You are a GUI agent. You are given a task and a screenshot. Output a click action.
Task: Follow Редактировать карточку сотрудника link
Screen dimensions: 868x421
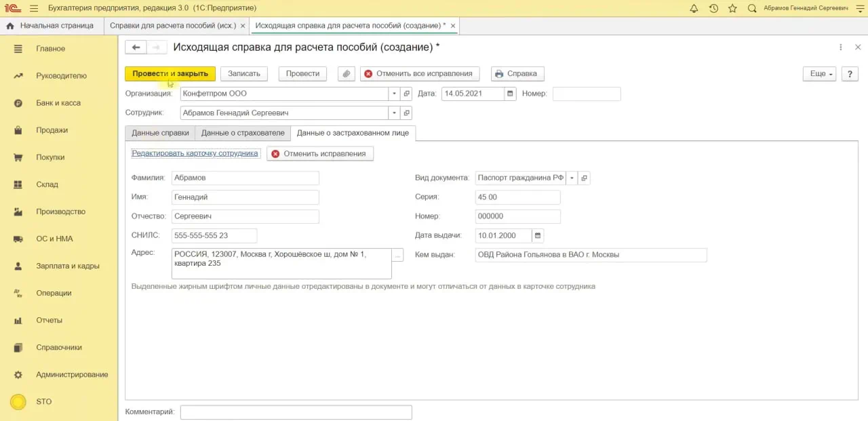pyautogui.click(x=195, y=154)
